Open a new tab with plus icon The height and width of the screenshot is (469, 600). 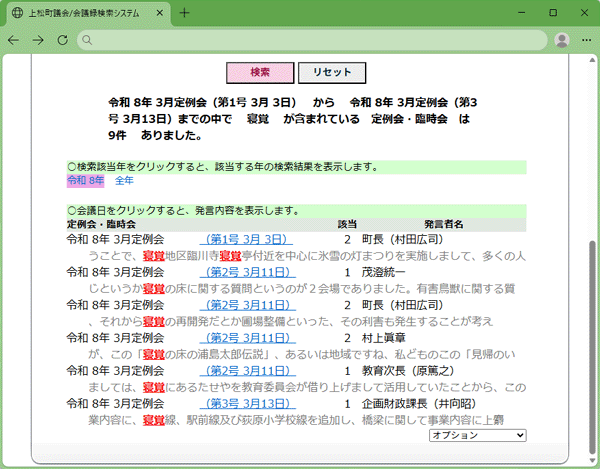(184, 13)
